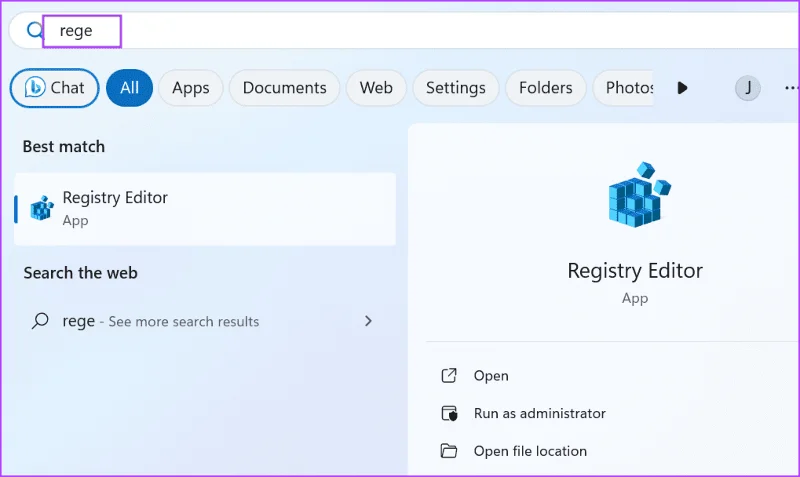The width and height of the screenshot is (800, 477).
Task: Open Registry Editor best match result
Action: coord(205,209)
